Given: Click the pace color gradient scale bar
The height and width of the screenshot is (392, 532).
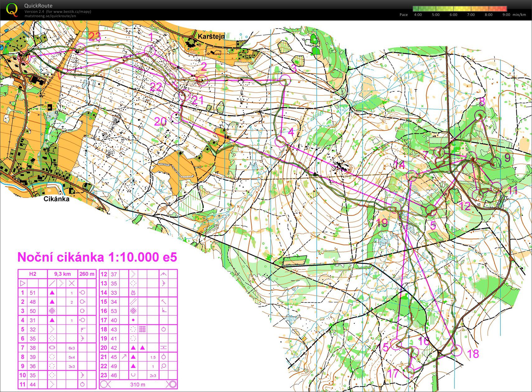Looking at the screenshot, I should click(460, 9).
